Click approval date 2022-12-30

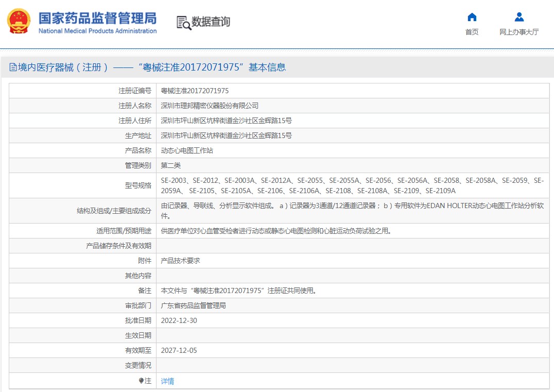click(x=179, y=320)
